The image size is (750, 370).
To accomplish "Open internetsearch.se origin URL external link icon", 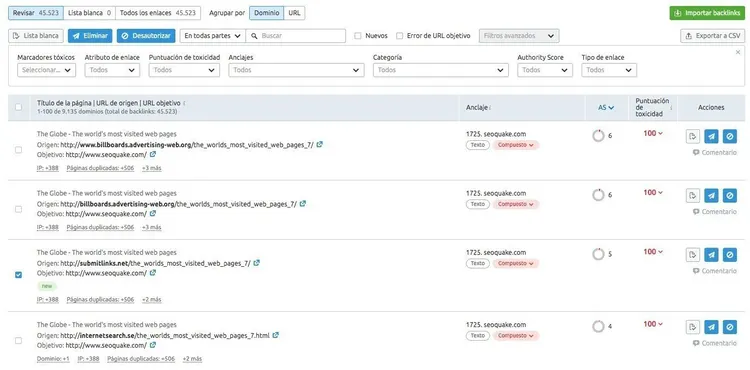I will tap(276, 335).
